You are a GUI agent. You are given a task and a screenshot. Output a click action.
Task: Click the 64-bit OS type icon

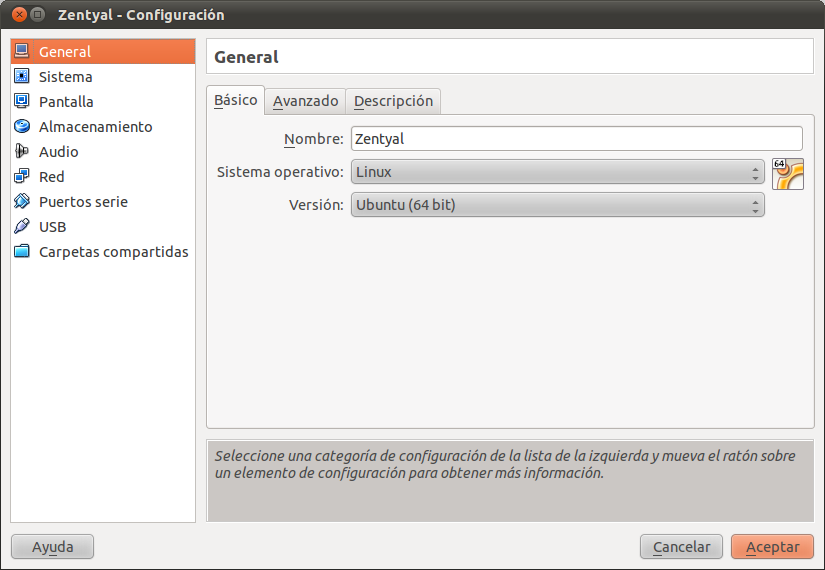pyautogui.click(x=788, y=173)
